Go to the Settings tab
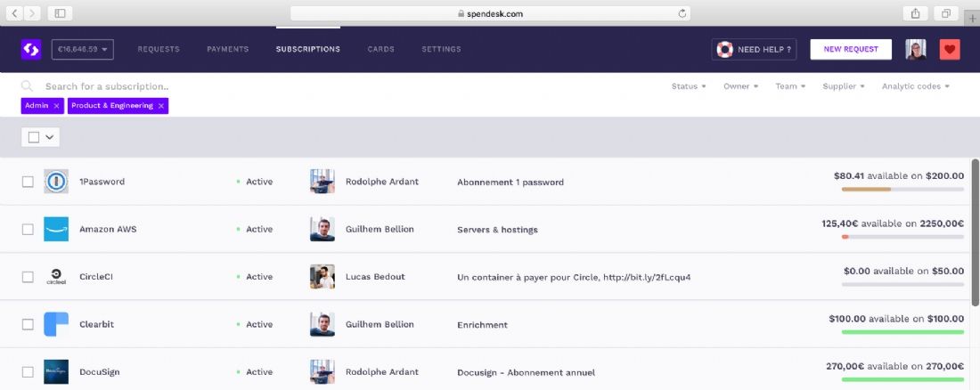980x390 pixels. pos(441,49)
